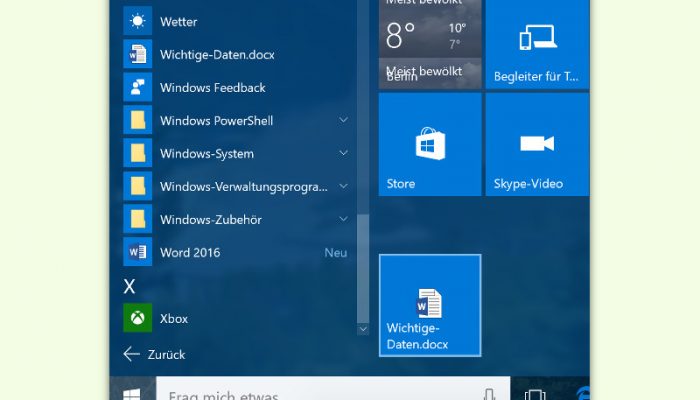Click the app list scrollbar thumb
Image resolution: width=700 pixels, height=400 pixels.
pyautogui.click(x=363, y=268)
